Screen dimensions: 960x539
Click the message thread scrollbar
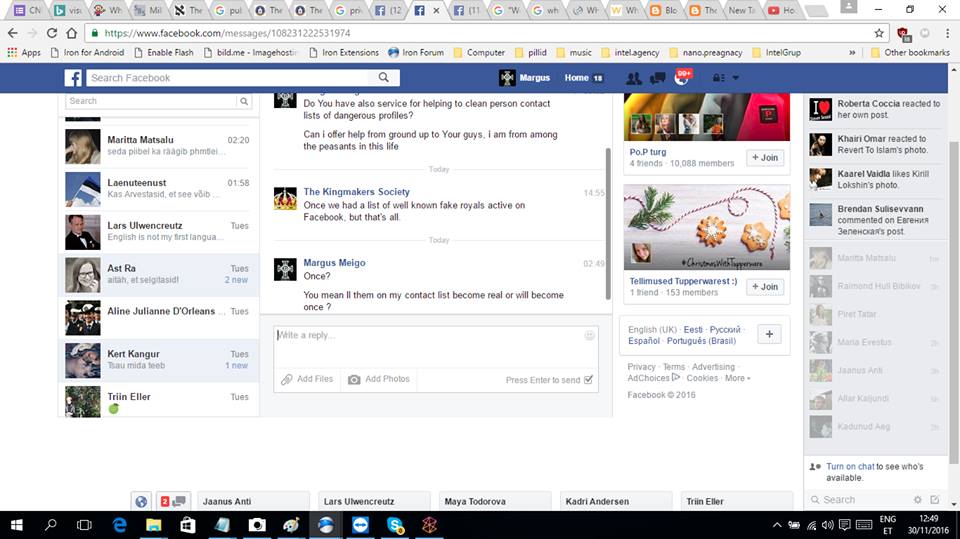pos(608,224)
